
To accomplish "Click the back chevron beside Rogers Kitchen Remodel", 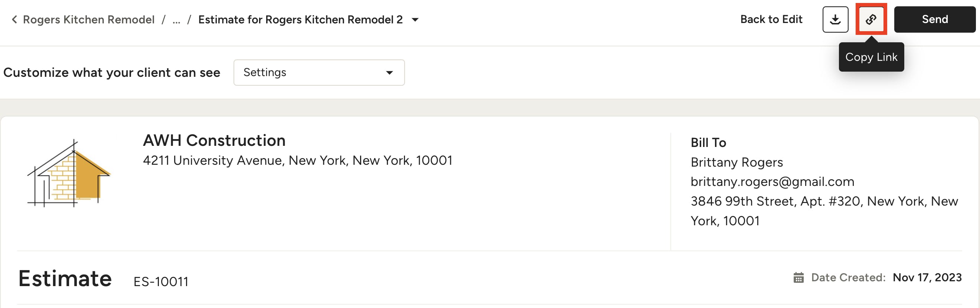I will pos(14,19).
